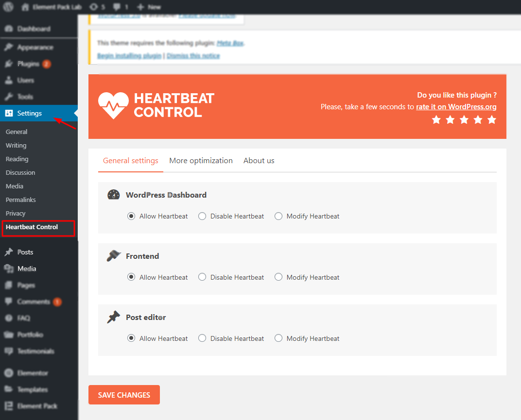Open Heartbeat Control in Settings submenu
521x420 pixels.
coord(32,227)
